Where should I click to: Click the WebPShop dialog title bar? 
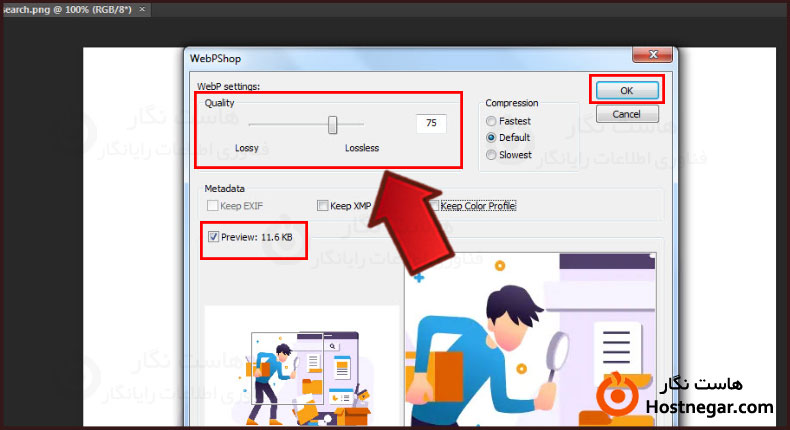[400, 56]
